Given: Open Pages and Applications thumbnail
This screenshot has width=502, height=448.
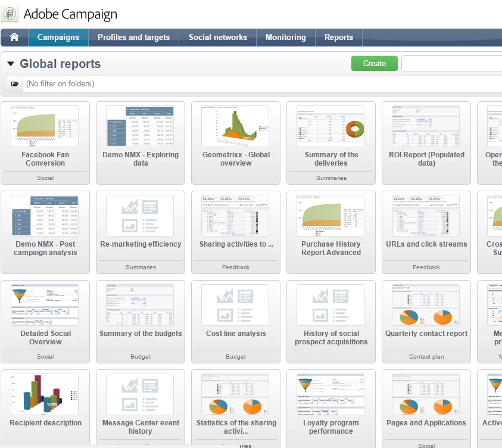Looking at the screenshot, I should pyautogui.click(x=426, y=394).
